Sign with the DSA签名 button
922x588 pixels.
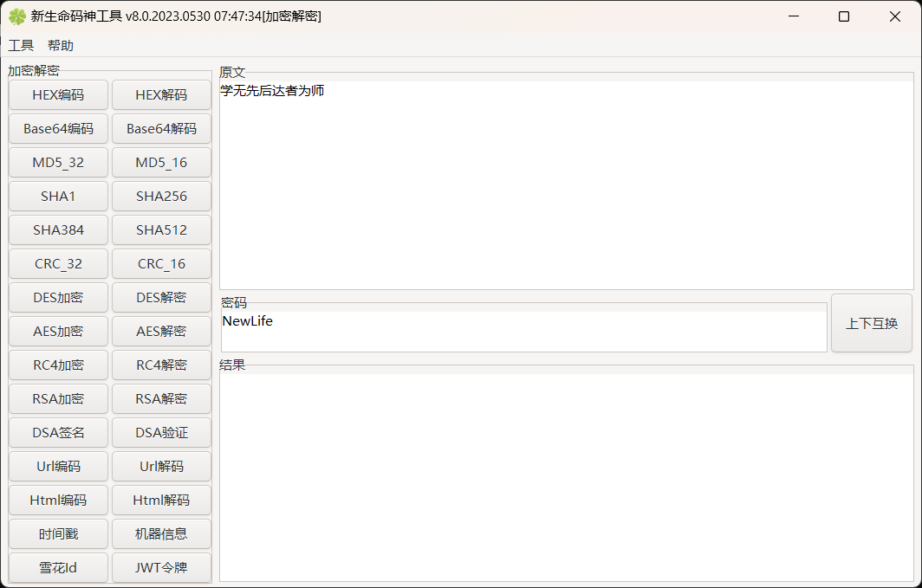58,433
